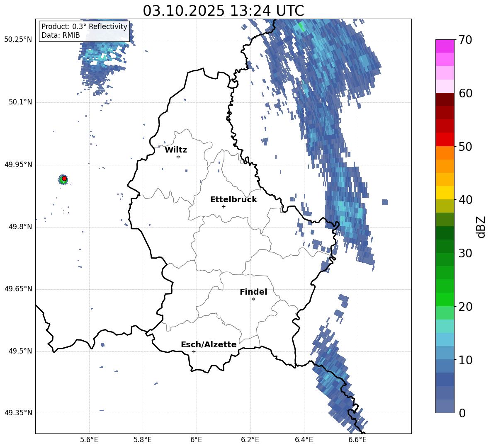The height and width of the screenshot is (448, 491).
Task: Pick the dark maroon swatch just below 60 dBZ
Action: point(445,99)
